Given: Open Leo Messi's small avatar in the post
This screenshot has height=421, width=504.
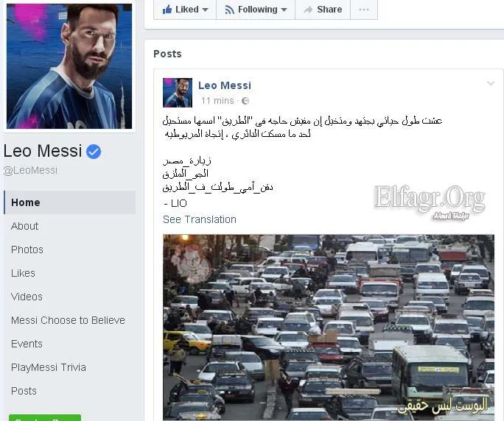Looking at the screenshot, I should point(178,93).
